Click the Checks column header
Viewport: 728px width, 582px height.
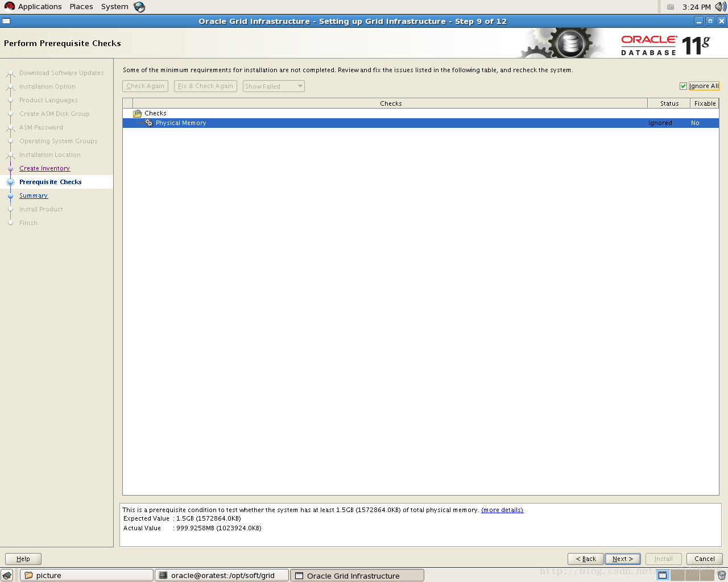[391, 103]
